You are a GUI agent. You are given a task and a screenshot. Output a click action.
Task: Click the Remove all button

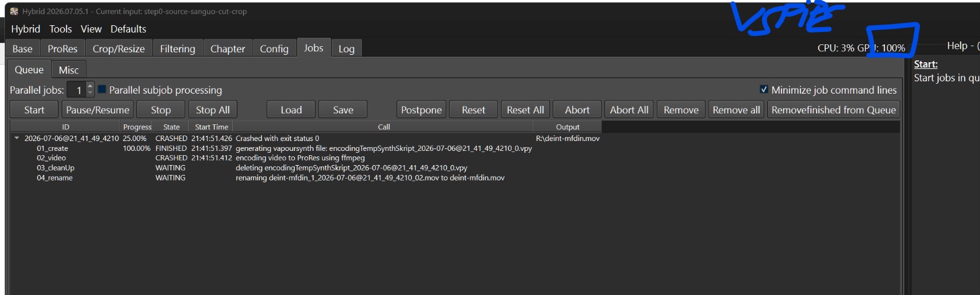(x=736, y=110)
